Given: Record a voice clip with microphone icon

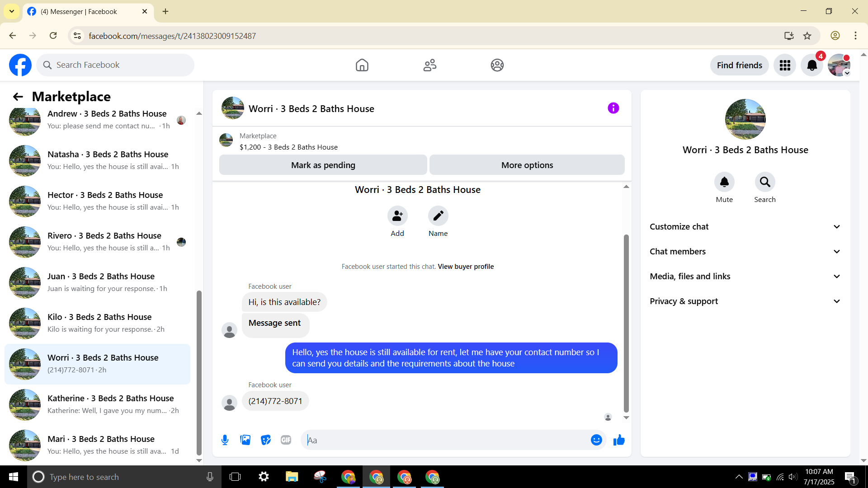Looking at the screenshot, I should tap(225, 440).
